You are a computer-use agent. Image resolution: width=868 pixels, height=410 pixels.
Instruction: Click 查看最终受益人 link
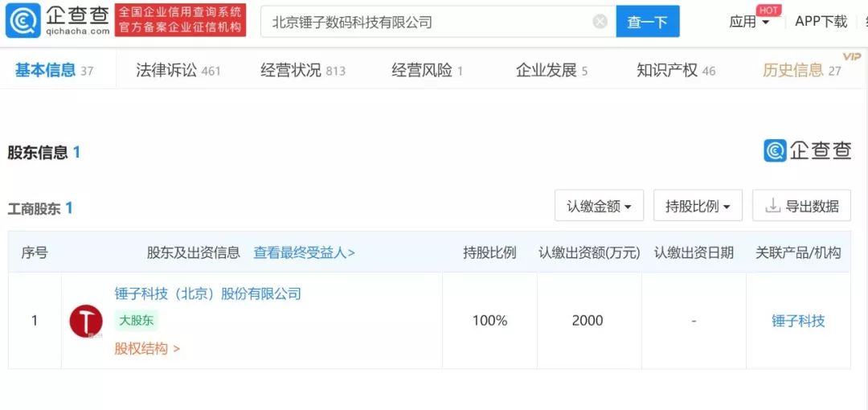point(304,252)
